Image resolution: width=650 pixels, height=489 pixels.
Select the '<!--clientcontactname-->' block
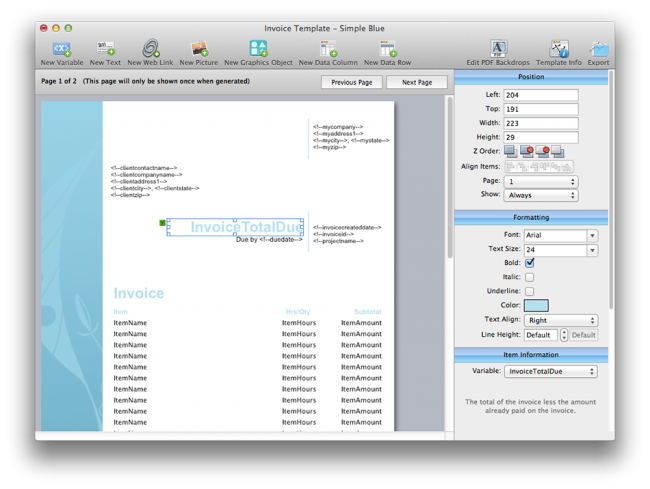pos(155,182)
